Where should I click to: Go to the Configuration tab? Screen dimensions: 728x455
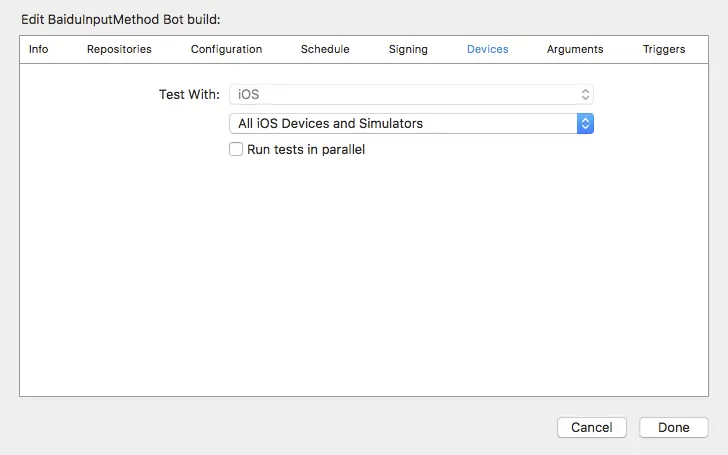227,49
